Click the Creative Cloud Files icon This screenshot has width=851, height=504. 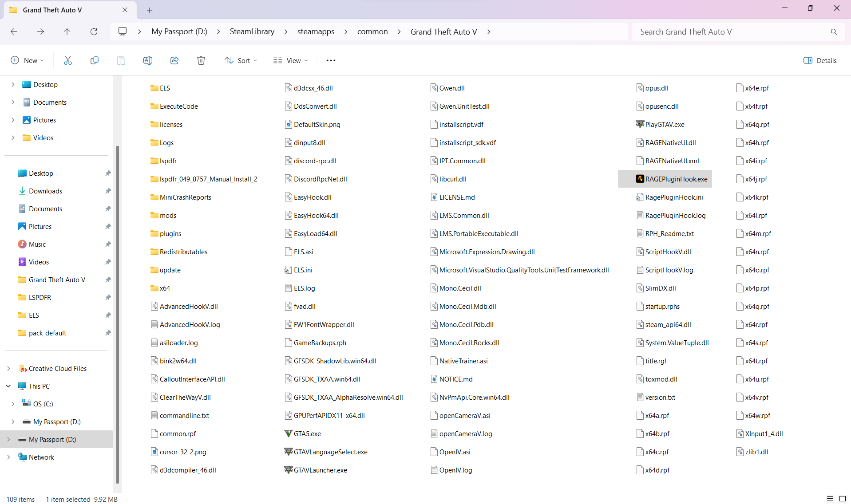pyautogui.click(x=23, y=368)
